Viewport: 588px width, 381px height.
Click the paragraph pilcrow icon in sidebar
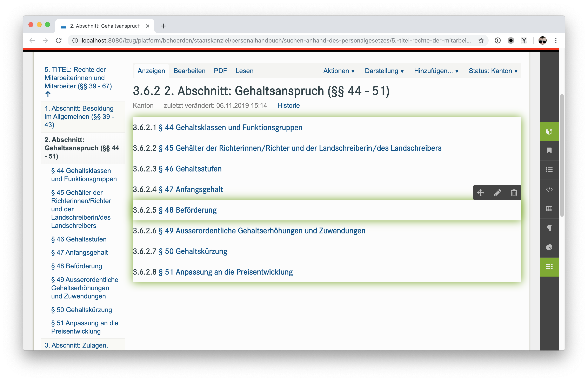tap(549, 228)
